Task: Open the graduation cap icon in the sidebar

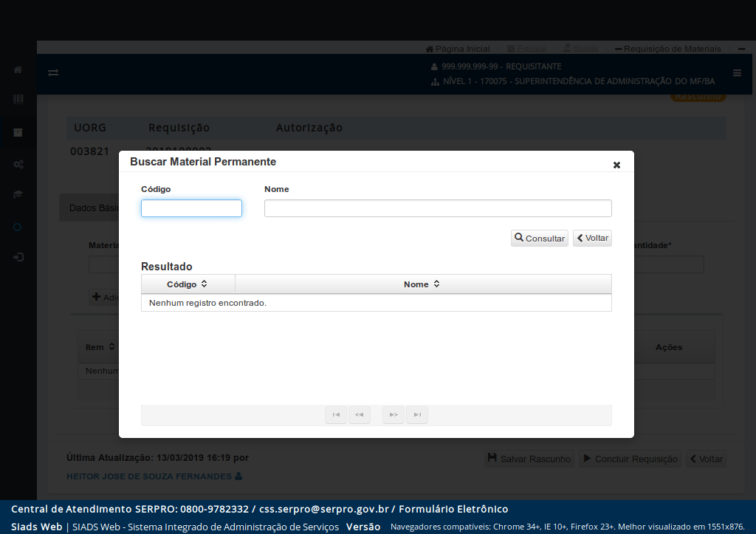Action: click(x=18, y=194)
